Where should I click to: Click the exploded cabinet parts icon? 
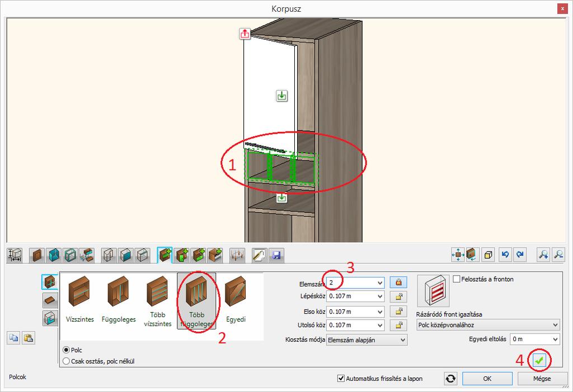click(87, 255)
